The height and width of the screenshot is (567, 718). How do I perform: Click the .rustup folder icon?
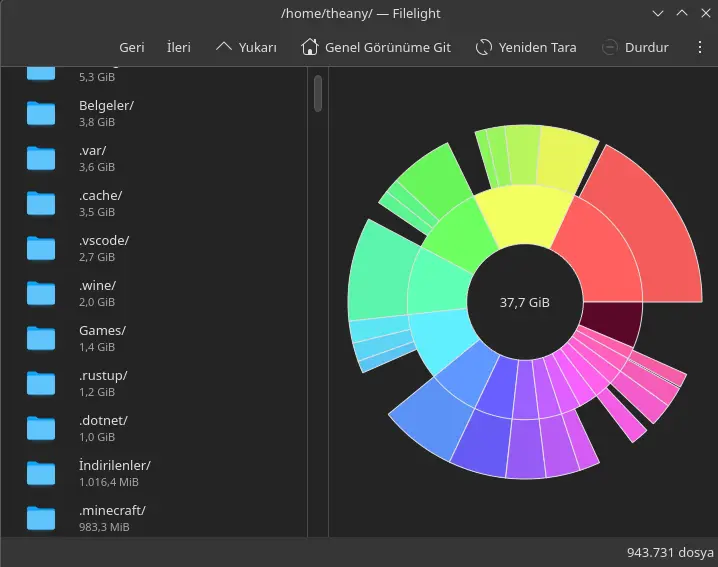[x=41, y=382]
